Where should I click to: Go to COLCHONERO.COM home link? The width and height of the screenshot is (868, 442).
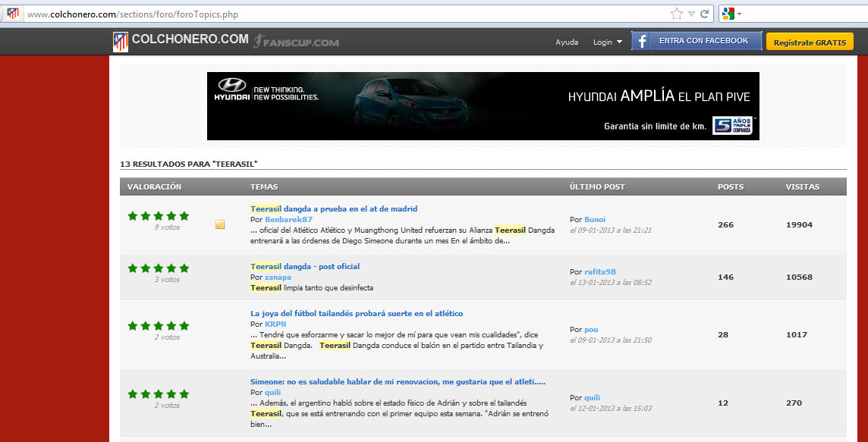pos(190,40)
